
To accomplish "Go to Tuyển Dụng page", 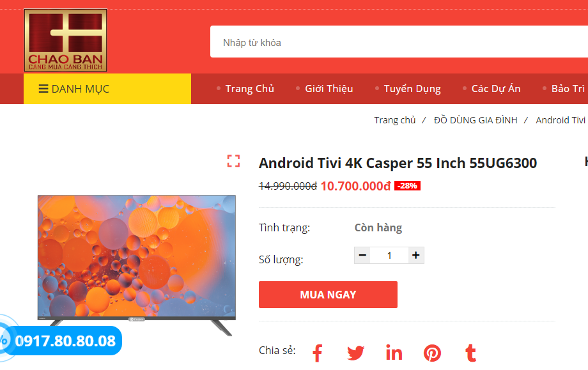I will coord(412,89).
